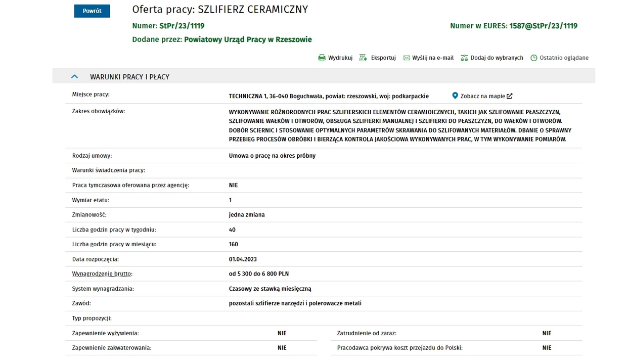Click the cherries icon for Dodaj do wybranych
628x364 pixels.
click(464, 58)
